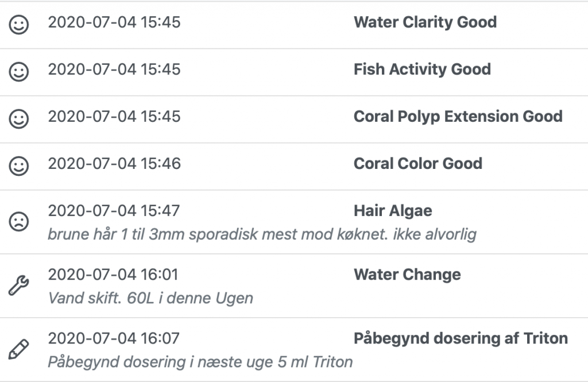The width and height of the screenshot is (588, 382).
Task: Open the Hair Algae entry title
Action: coord(393,211)
